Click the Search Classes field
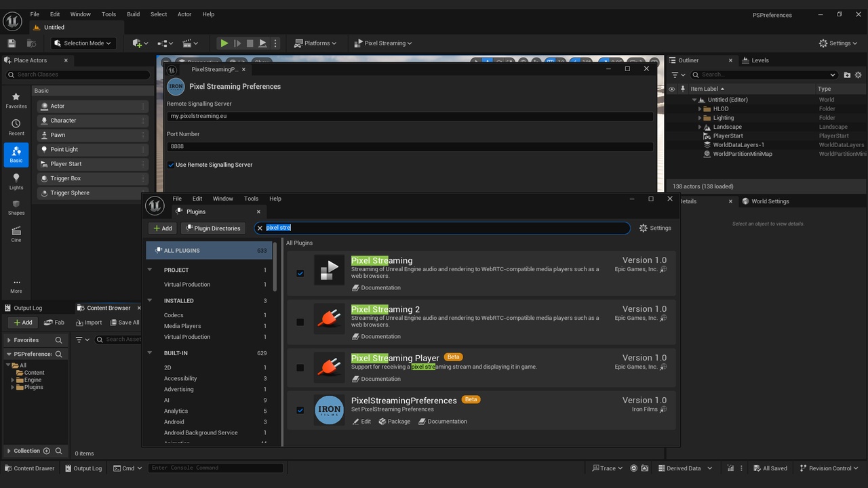868x488 pixels. [77, 75]
